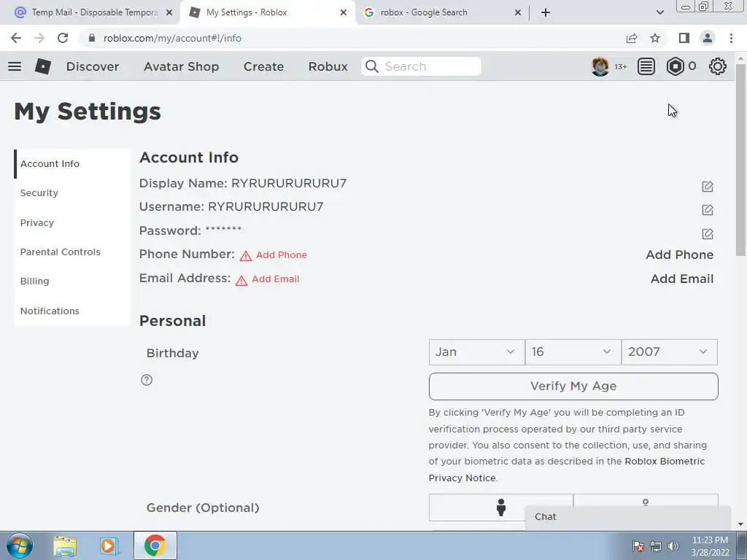Open Windows Media Player from taskbar
Image resolution: width=747 pixels, height=560 pixels.
[109, 546]
